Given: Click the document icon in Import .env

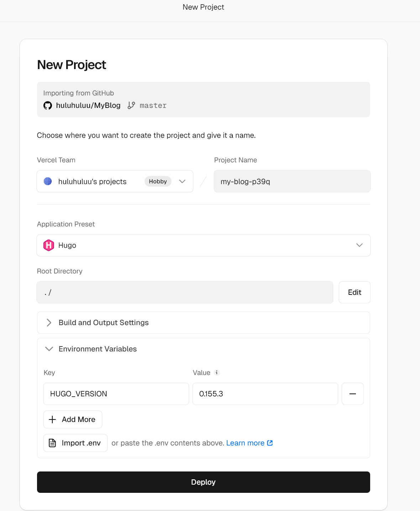Looking at the screenshot, I should [x=52, y=443].
